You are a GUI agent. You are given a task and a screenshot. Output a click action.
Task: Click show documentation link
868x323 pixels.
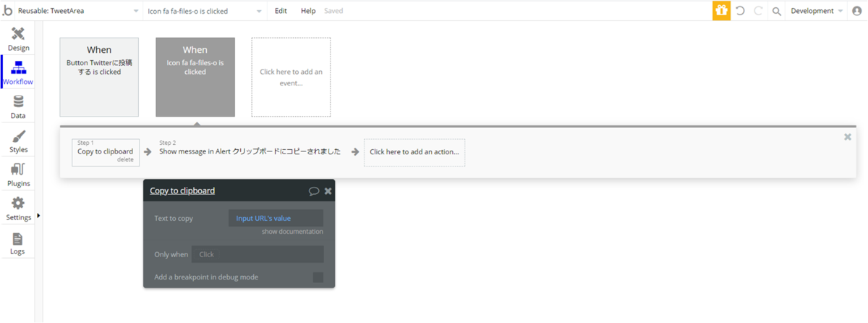[292, 232]
